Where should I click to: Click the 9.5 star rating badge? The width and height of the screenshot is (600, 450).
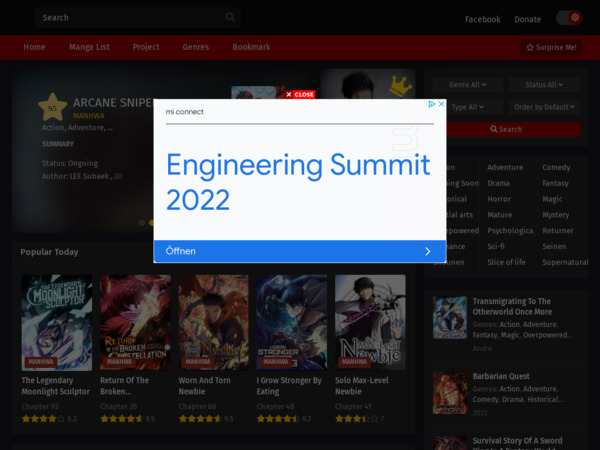pos(52,108)
